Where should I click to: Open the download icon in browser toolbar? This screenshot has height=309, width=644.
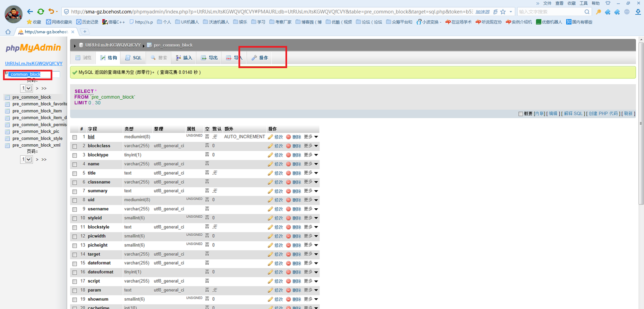click(638, 12)
